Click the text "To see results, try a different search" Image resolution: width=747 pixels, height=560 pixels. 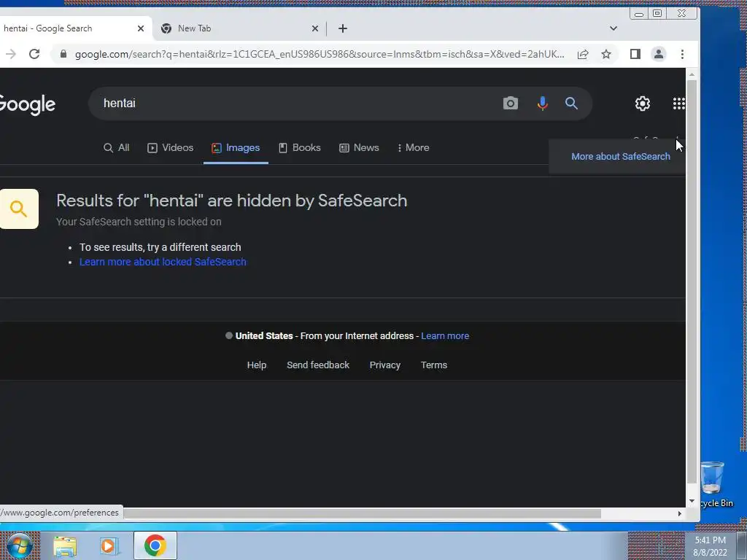[160, 247]
